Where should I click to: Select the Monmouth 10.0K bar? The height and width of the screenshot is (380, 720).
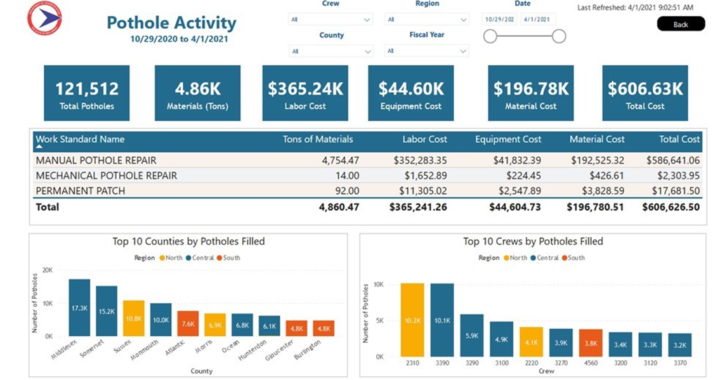click(x=161, y=320)
